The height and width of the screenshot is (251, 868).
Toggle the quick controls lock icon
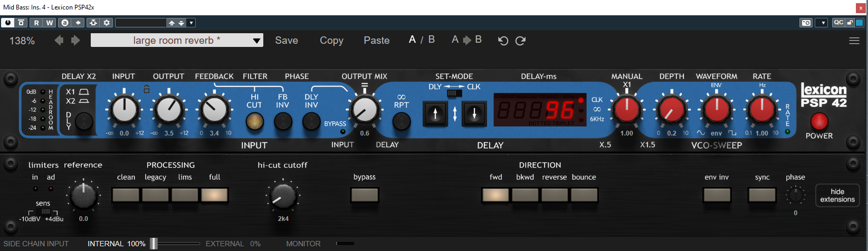(850, 23)
